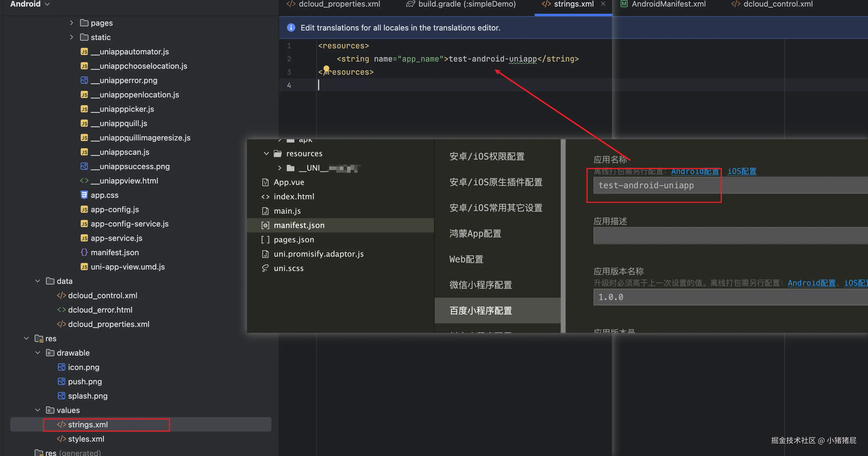
Task: Click the 应用描述 input field
Action: pos(731,235)
